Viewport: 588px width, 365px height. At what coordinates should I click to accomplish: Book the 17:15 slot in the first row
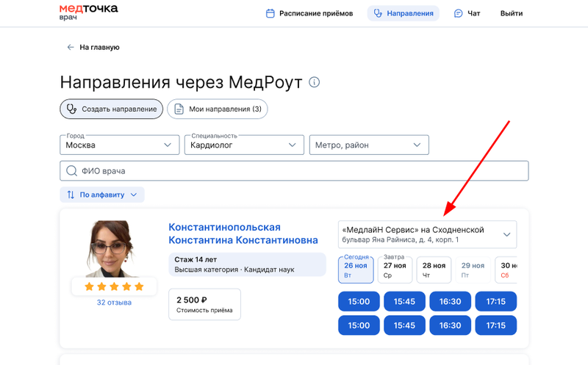(x=495, y=301)
